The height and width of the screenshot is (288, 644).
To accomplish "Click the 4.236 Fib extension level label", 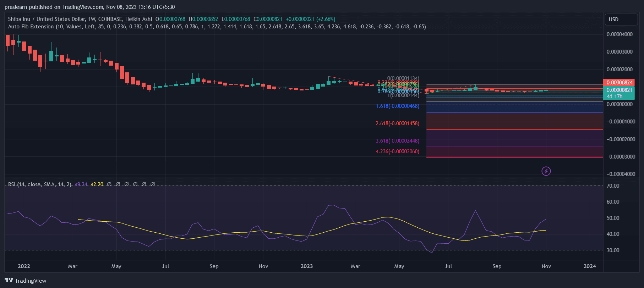I will 397,151.
